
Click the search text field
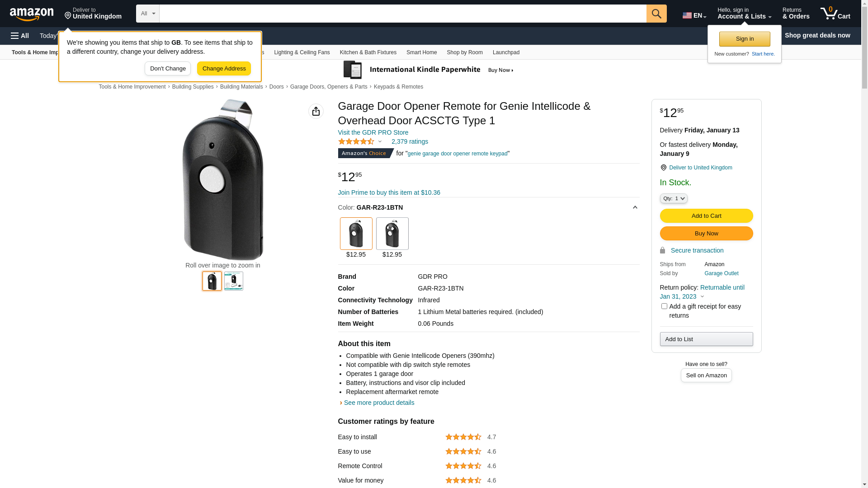pos(402,14)
